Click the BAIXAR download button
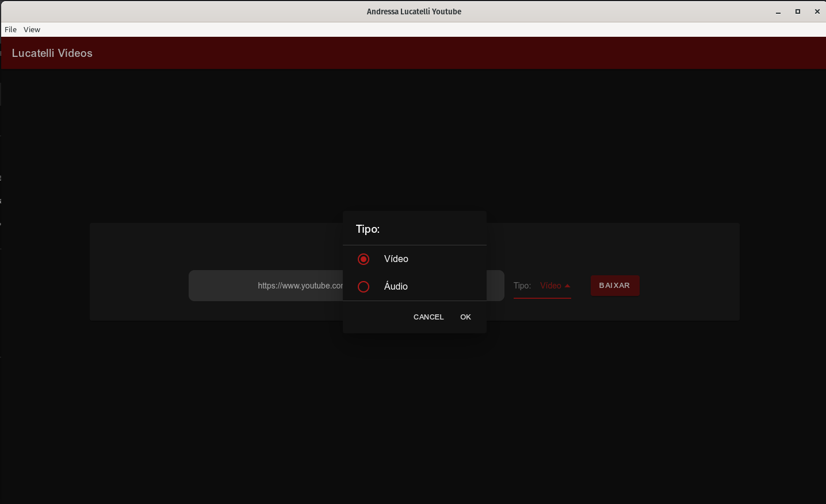This screenshot has width=826, height=504. (x=615, y=285)
